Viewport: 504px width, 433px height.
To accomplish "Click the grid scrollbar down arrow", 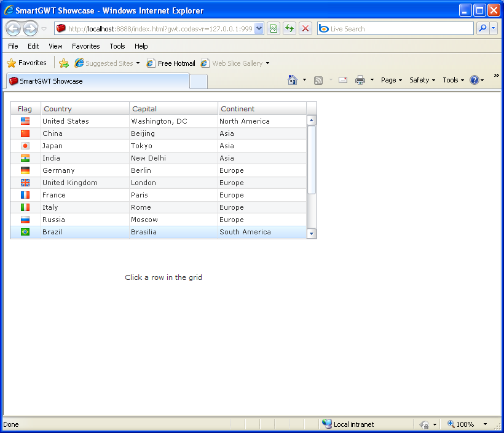I will pyautogui.click(x=312, y=234).
